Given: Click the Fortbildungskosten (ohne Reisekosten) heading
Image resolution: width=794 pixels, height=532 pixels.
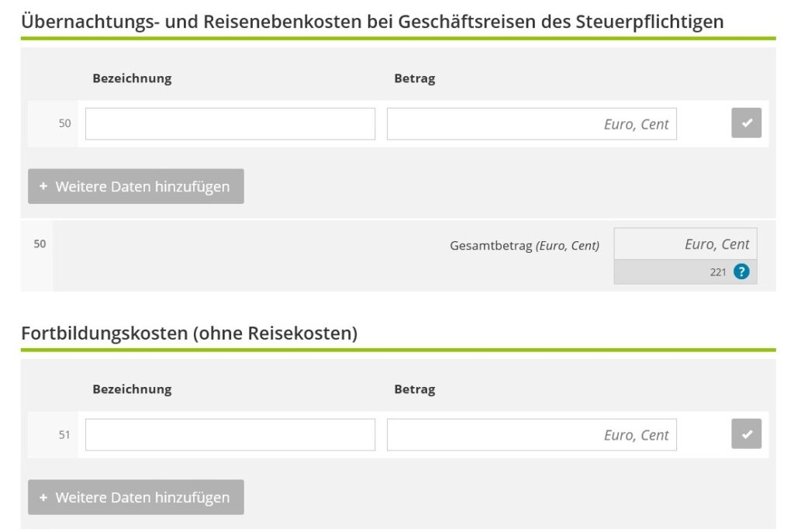Looking at the screenshot, I should coord(189,333).
